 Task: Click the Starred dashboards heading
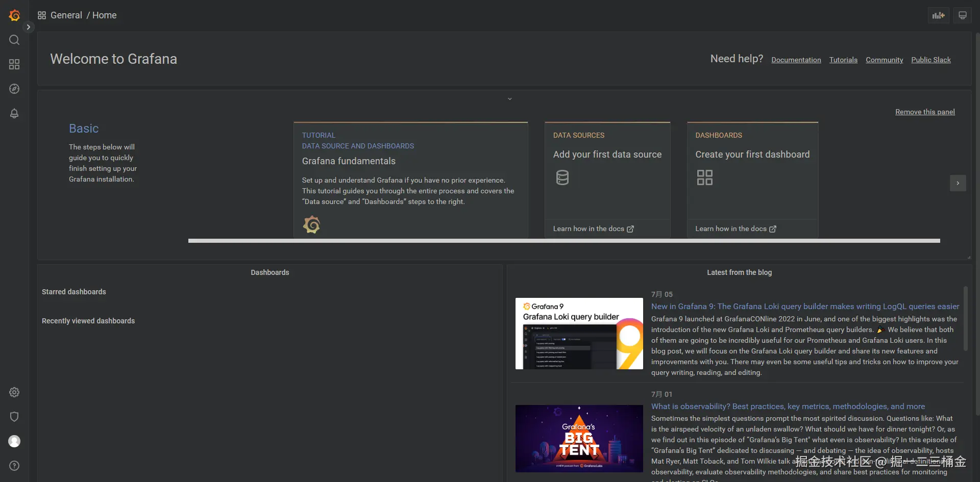[x=74, y=292]
